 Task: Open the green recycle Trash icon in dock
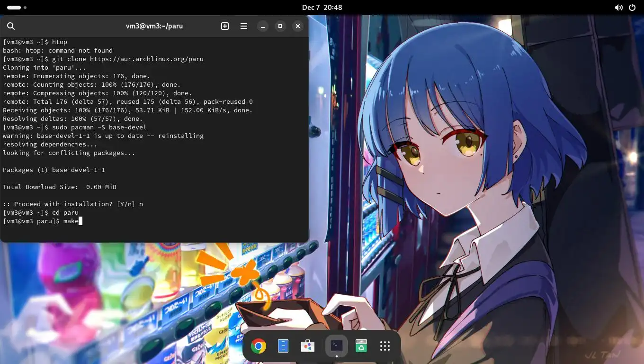click(361, 346)
